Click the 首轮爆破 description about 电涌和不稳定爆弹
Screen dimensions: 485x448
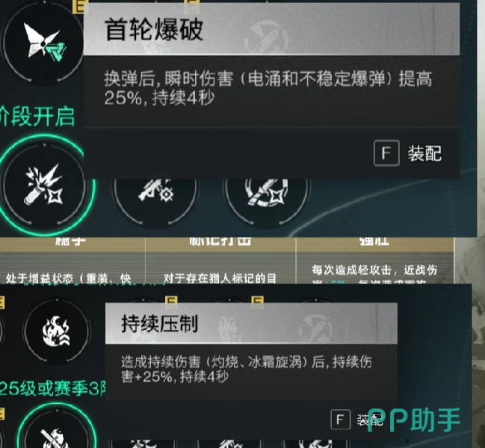(268, 88)
